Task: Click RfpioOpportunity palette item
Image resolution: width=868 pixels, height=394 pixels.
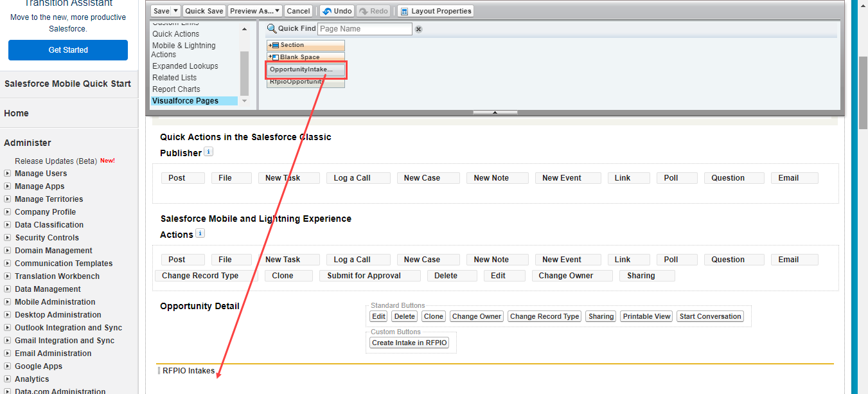Action: [x=306, y=82]
